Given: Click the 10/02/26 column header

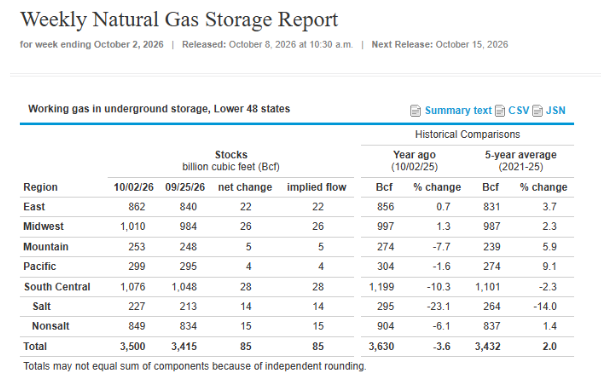Looking at the screenshot, I should pos(134,187).
